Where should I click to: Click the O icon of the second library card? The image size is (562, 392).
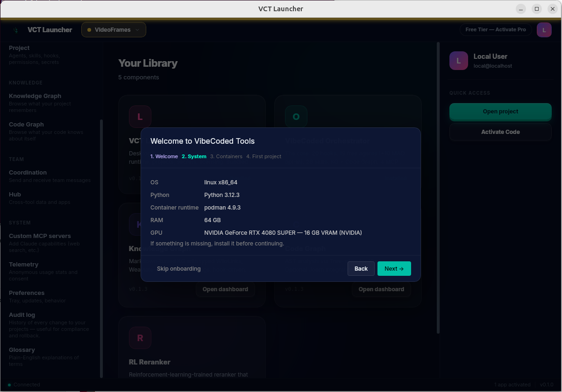pos(296,117)
